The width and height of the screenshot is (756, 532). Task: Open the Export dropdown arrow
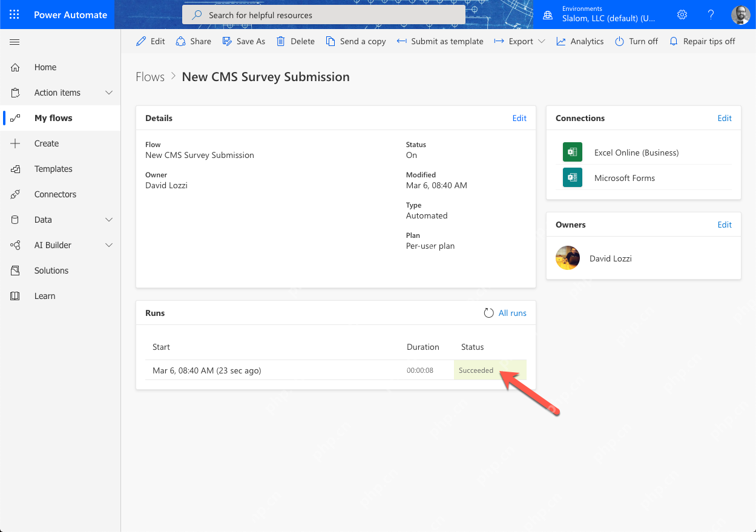click(542, 41)
